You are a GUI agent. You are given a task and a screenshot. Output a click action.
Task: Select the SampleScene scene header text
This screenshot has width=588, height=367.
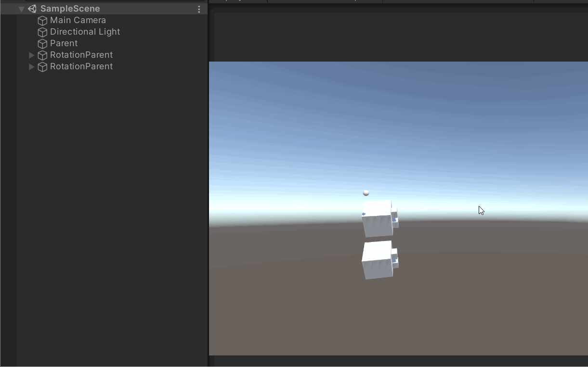(70, 9)
